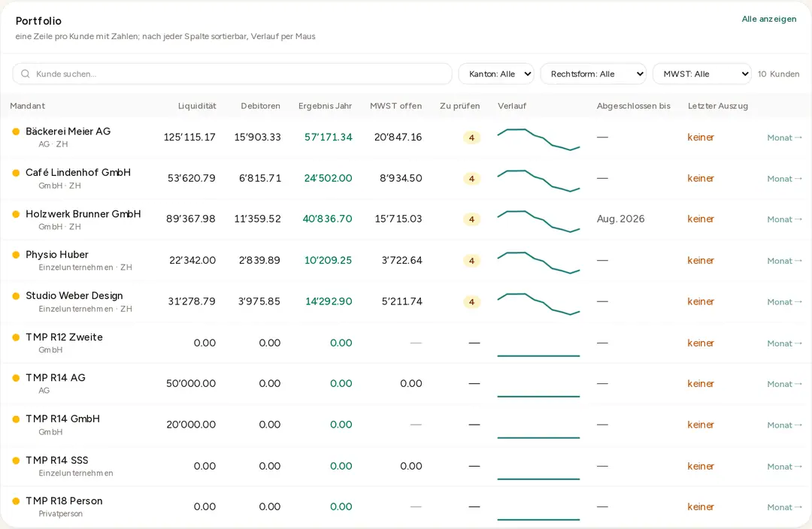Select the client name 'Café Lindenhof GmbH'
This screenshot has height=529, width=812.
click(78, 172)
